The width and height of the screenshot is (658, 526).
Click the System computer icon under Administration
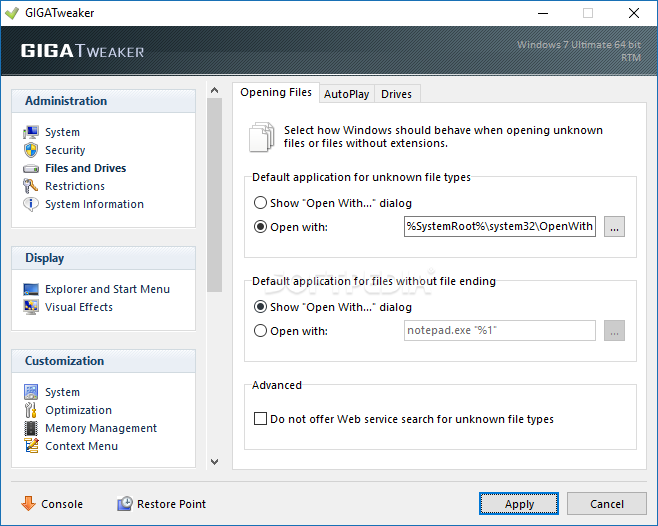point(31,132)
